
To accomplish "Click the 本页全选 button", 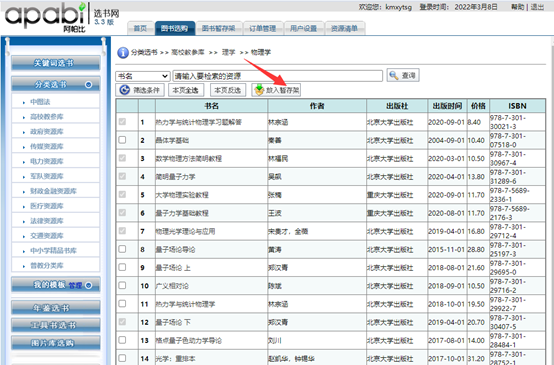I will (186, 90).
